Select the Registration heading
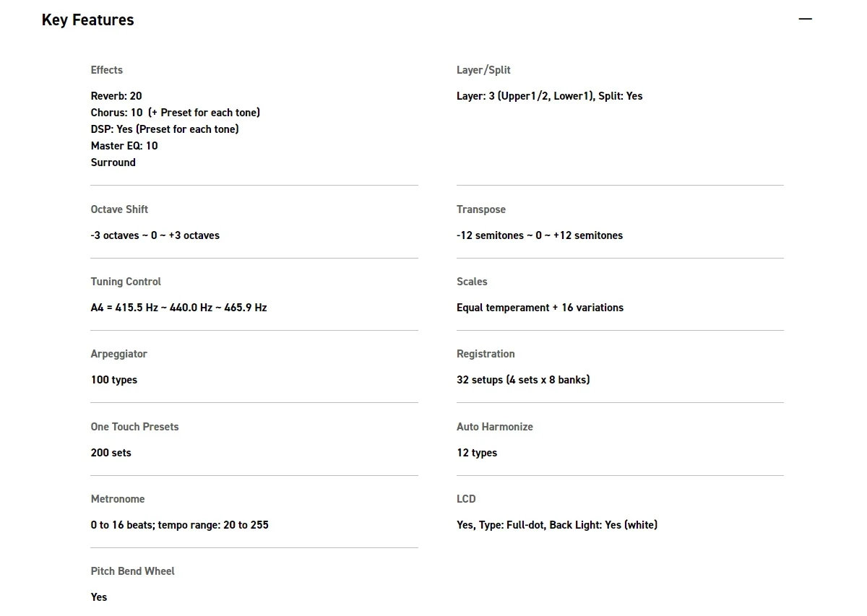The width and height of the screenshot is (867, 616). (x=486, y=354)
